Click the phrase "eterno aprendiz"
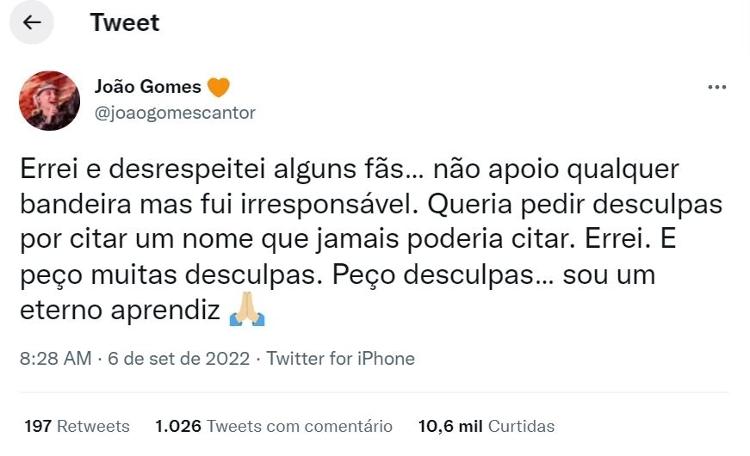The height and width of the screenshot is (456, 750). pos(120,311)
